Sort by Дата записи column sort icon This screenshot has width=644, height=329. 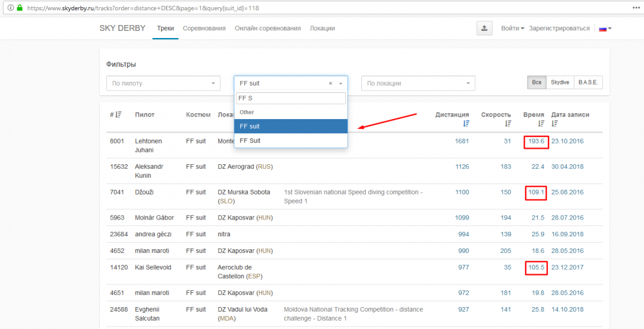pos(554,123)
